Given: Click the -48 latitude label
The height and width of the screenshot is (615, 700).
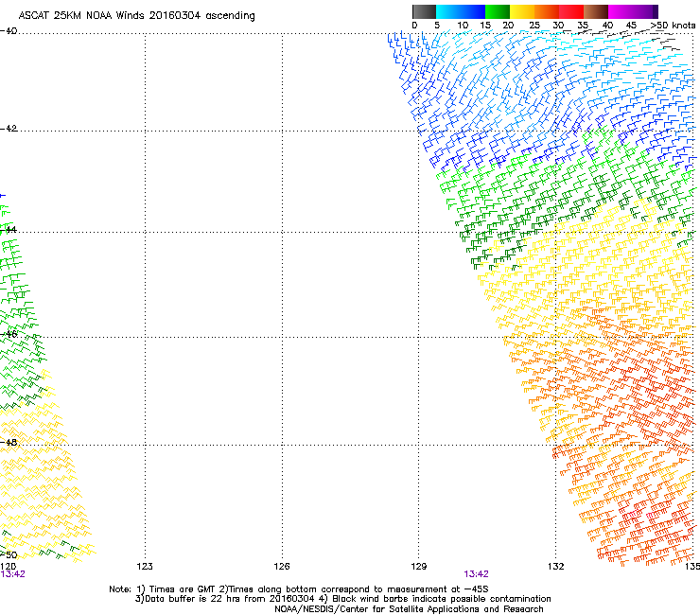Looking at the screenshot, I should [9, 442].
